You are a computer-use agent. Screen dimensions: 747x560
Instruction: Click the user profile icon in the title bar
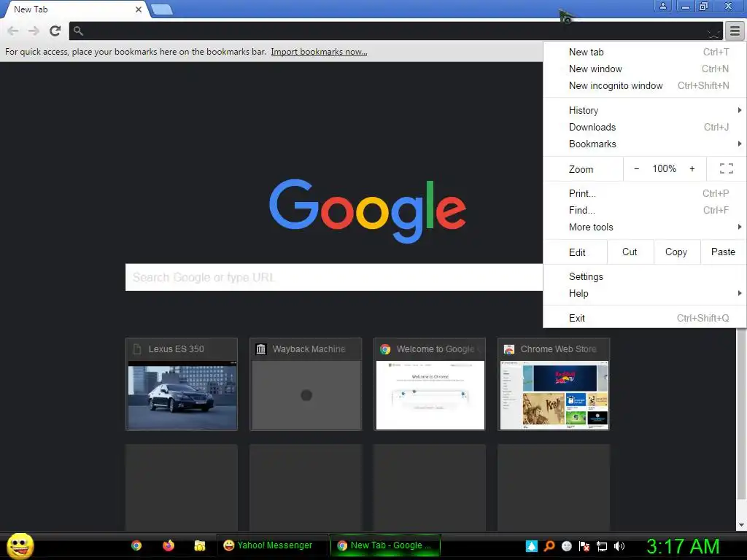[x=662, y=6]
